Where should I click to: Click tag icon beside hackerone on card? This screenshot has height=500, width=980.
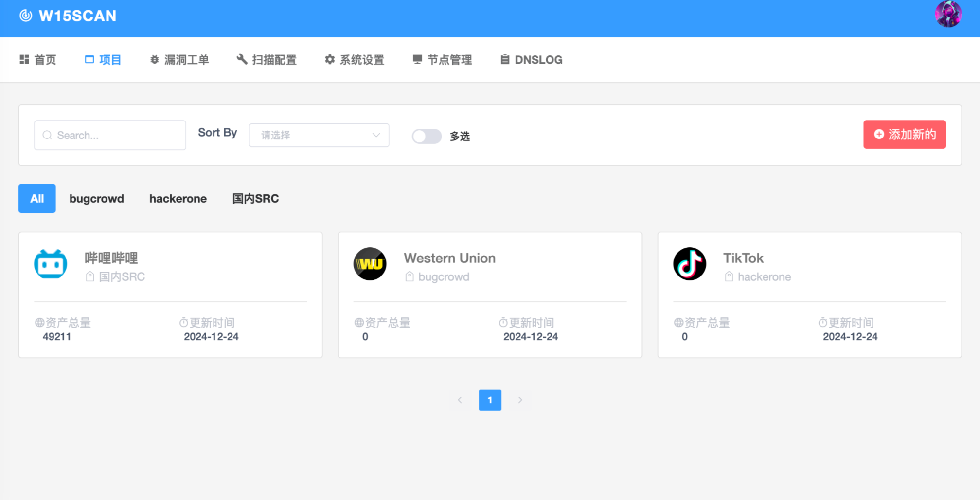pyautogui.click(x=729, y=276)
